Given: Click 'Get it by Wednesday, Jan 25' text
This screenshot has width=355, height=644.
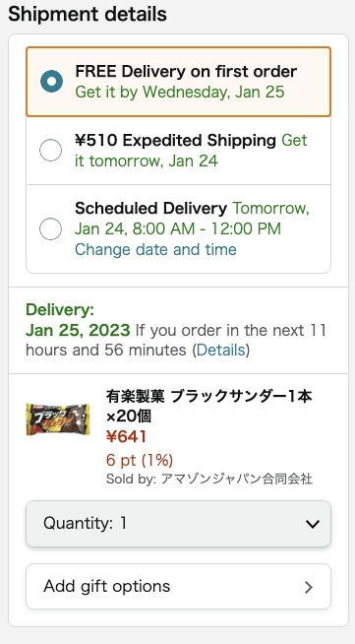Looking at the screenshot, I should (180, 92).
